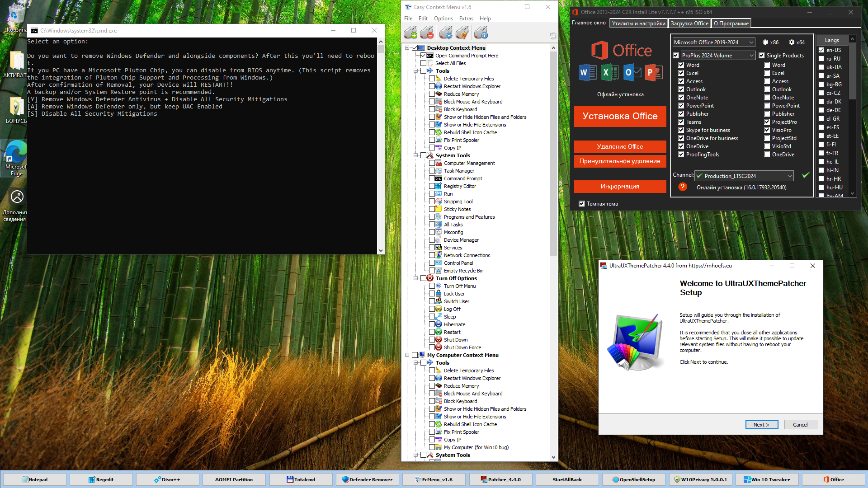The width and height of the screenshot is (868, 488).
Task: Check Registry Editor under Desktop System Tools
Action: point(432,186)
